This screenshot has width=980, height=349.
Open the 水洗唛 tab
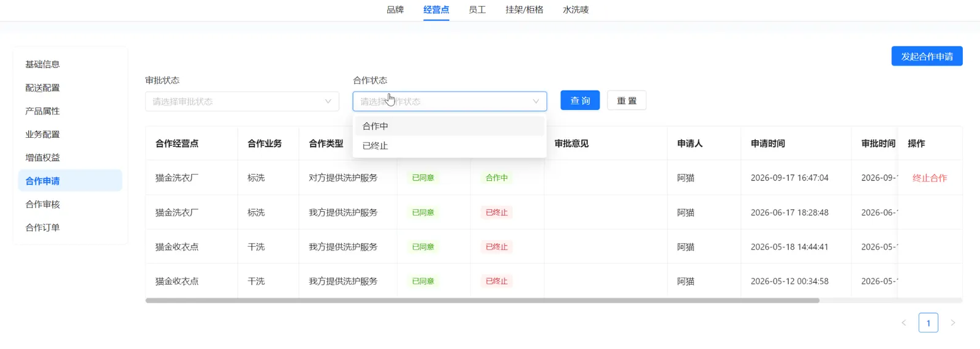576,10
